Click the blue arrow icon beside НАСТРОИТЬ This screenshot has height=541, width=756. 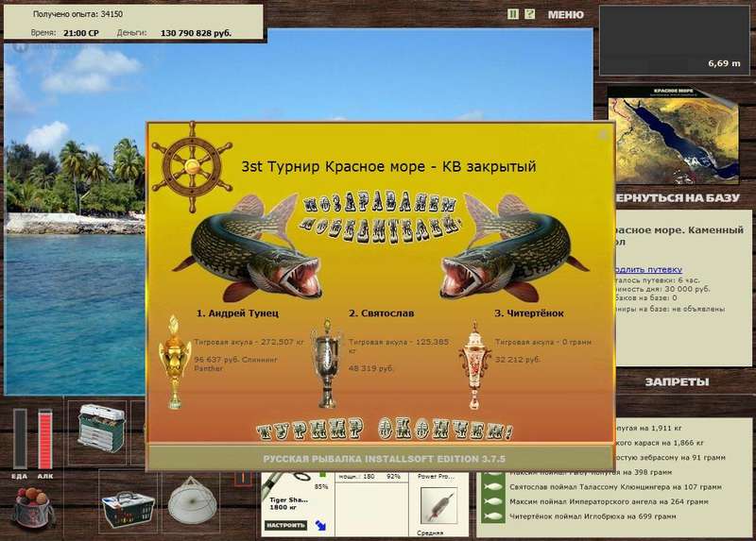pos(320,525)
